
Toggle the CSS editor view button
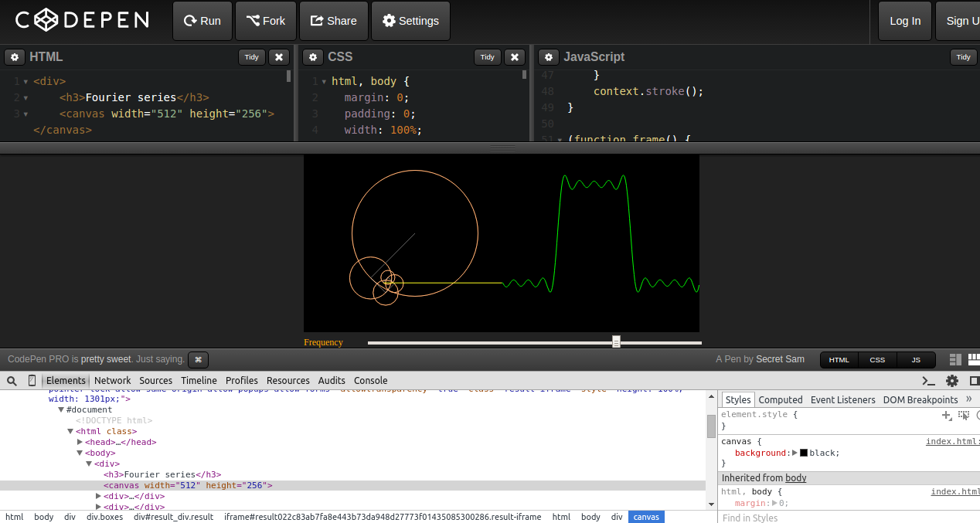(x=877, y=360)
